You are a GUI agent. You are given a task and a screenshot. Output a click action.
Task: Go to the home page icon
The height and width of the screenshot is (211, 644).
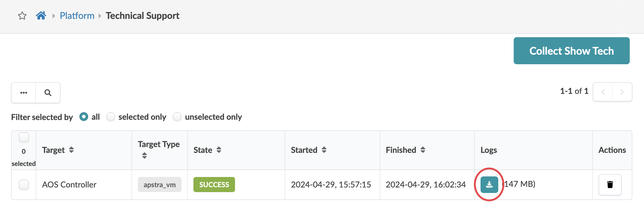[41, 16]
